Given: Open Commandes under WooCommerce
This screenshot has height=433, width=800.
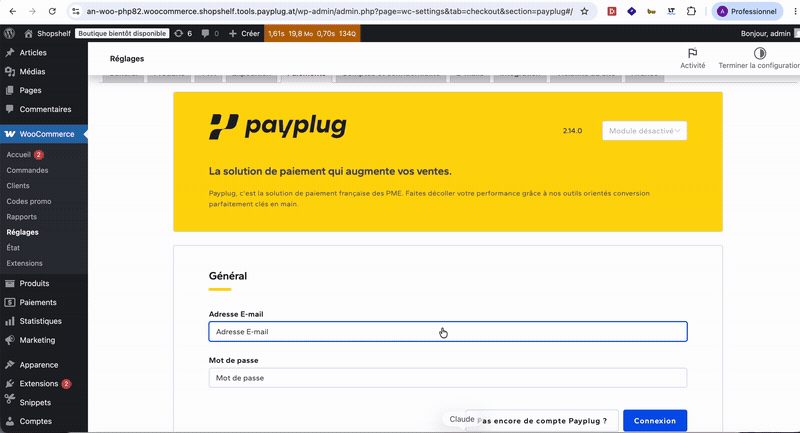Looking at the screenshot, I should coord(27,170).
